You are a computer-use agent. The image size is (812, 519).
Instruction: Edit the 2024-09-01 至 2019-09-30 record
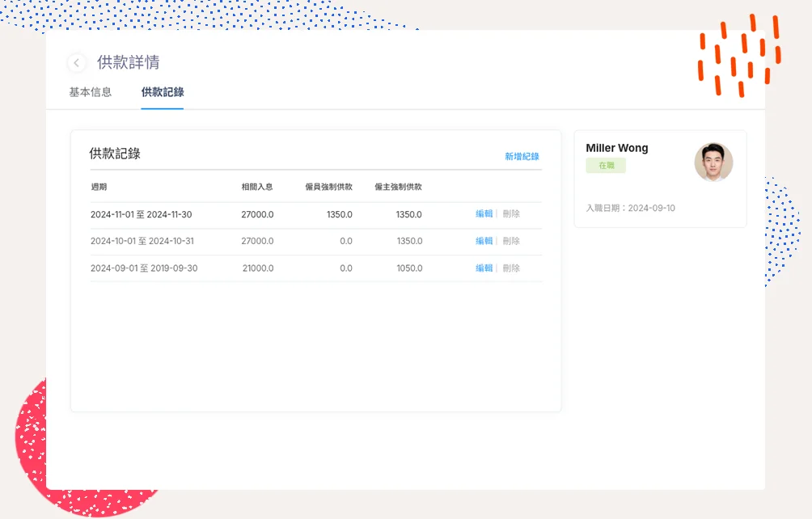pyautogui.click(x=484, y=268)
